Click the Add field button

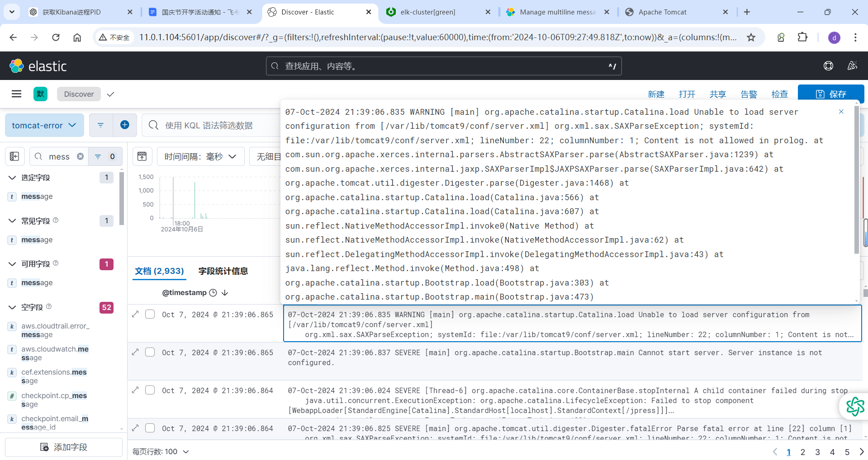pos(64,447)
